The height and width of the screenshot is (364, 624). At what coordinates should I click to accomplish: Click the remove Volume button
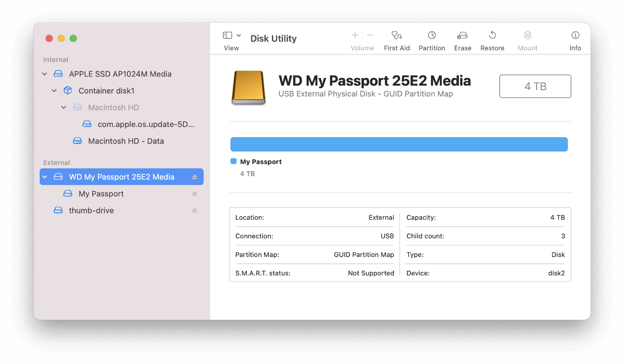[369, 35]
